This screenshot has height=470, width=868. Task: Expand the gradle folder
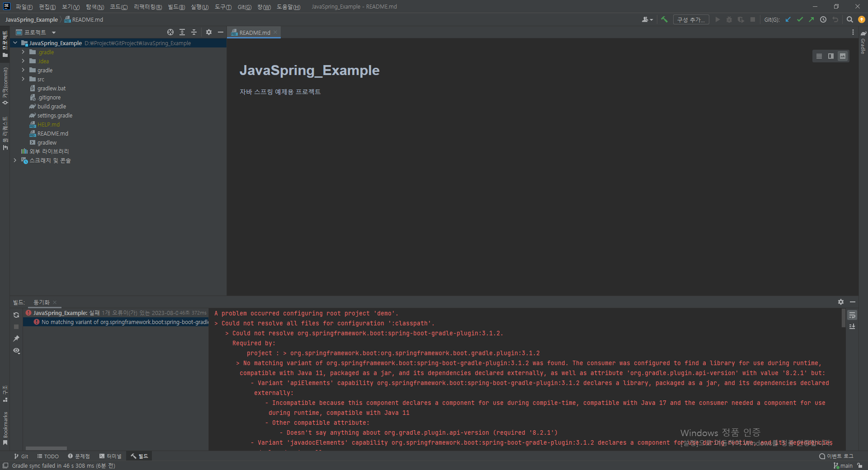23,70
